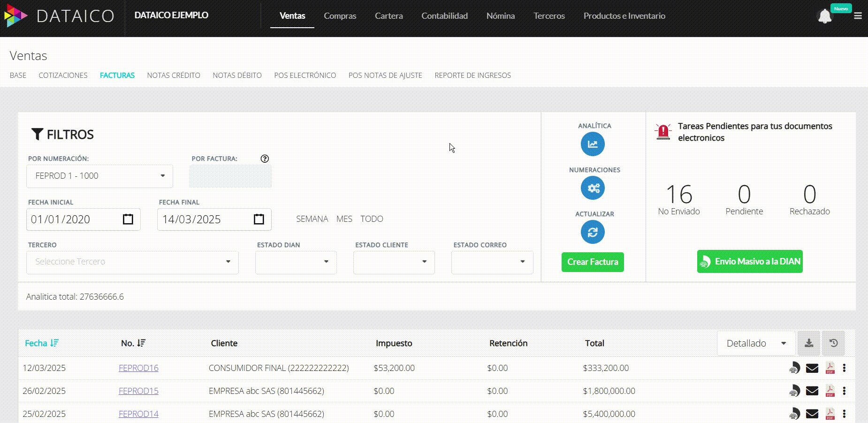Click the Crear Factura button
868x423 pixels.
coord(592,262)
